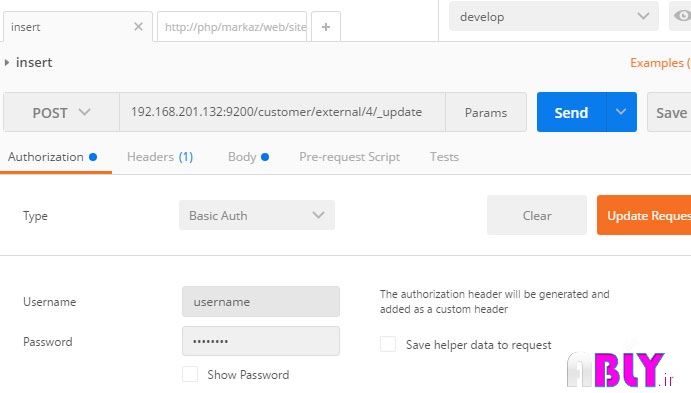Click the Update Request button
Image resolution: width=691 pixels, height=393 pixels.
[644, 215]
